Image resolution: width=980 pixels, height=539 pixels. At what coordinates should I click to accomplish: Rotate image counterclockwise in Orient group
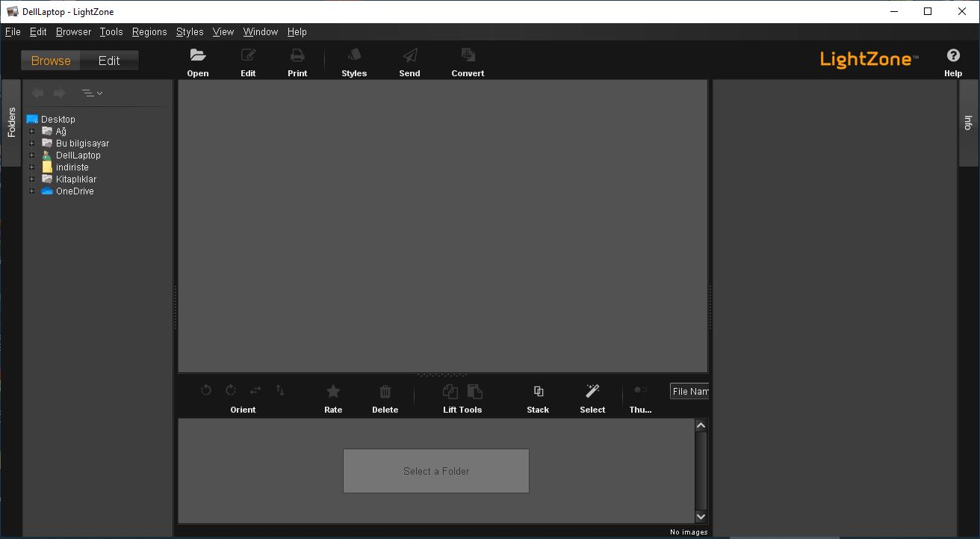tap(206, 390)
